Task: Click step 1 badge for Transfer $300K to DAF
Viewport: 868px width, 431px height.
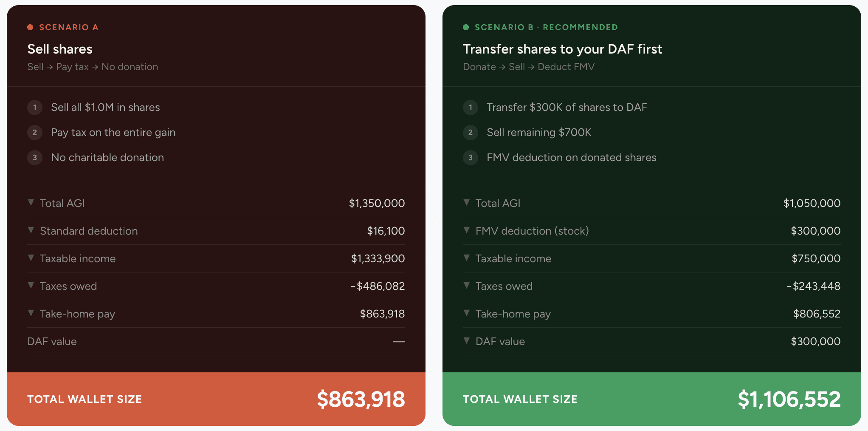Action: pos(471,108)
